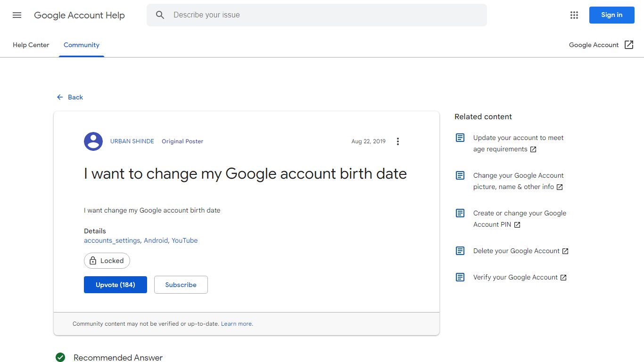This screenshot has height=362, width=644.
Task: Click article icon beside Update your account
Action: pyautogui.click(x=460, y=138)
